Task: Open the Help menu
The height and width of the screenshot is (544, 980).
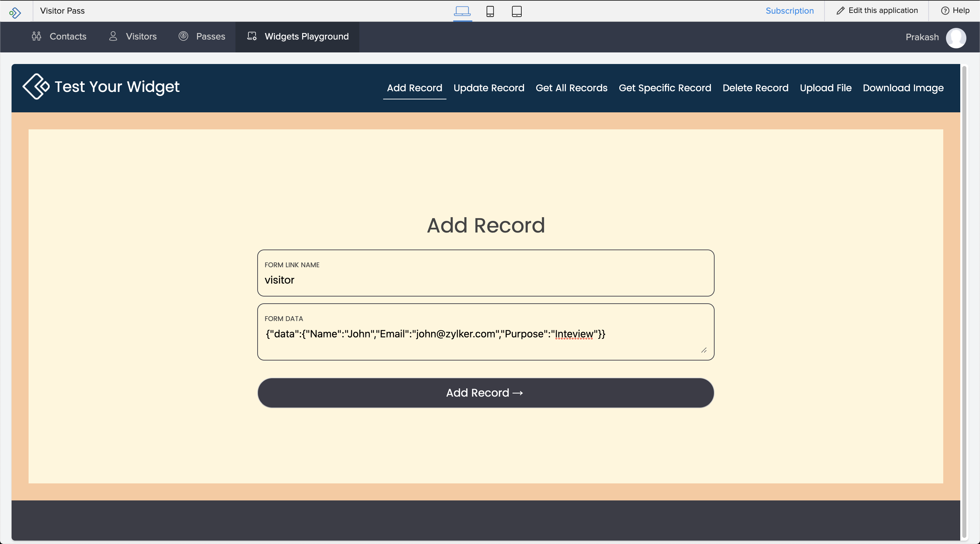Action: point(955,11)
